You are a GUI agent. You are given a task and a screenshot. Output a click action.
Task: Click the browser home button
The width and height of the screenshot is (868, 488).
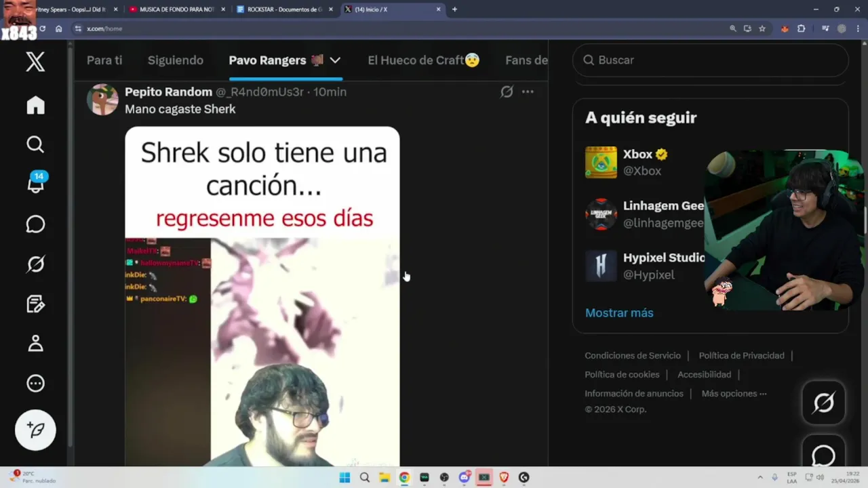(x=59, y=28)
